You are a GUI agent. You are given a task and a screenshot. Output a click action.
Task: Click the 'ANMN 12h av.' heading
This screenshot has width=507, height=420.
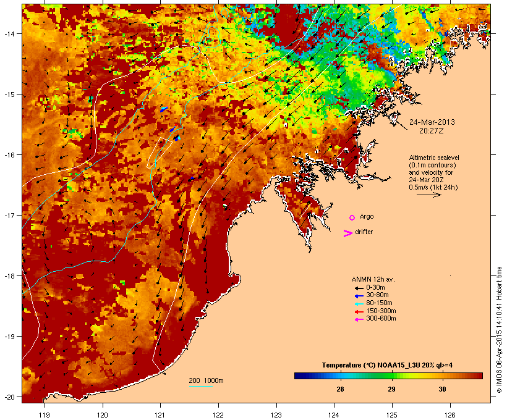(373, 279)
